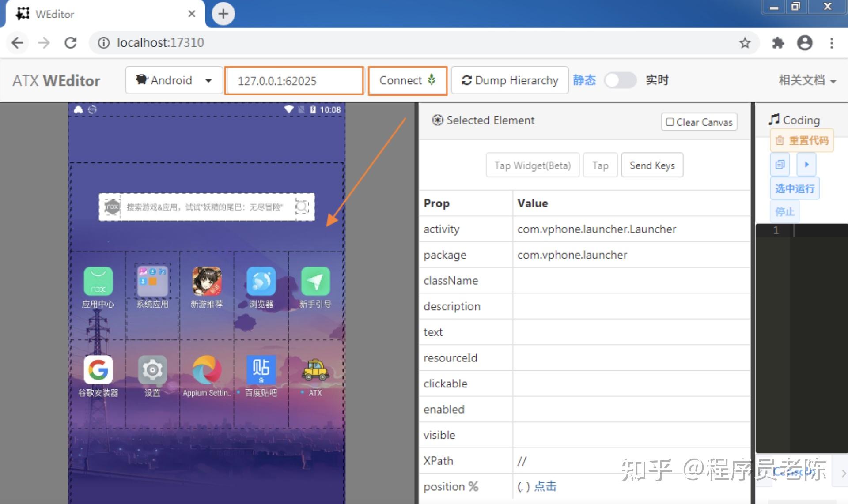The height and width of the screenshot is (504, 848).
Task: Click the 点击 link in position % row
Action: click(x=545, y=486)
